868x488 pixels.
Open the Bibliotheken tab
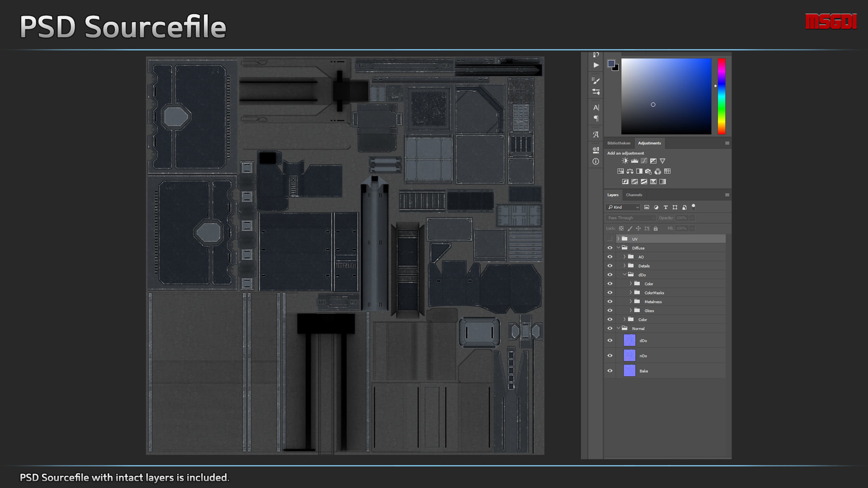point(618,143)
